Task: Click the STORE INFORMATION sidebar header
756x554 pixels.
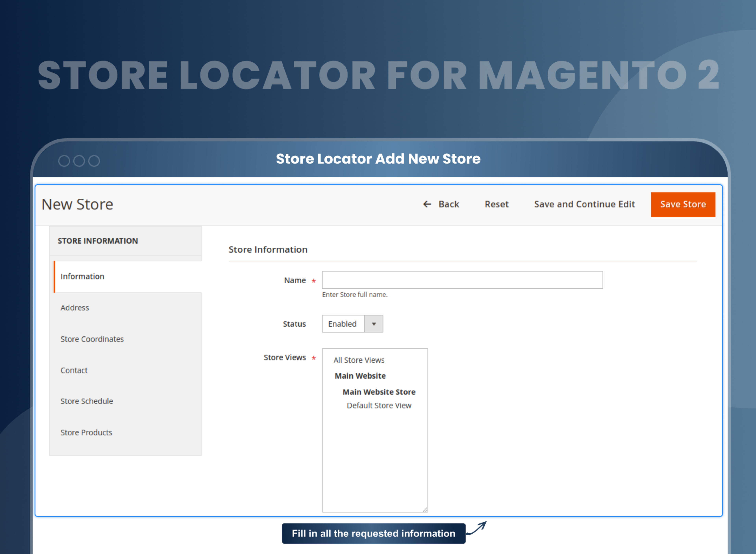Action: (x=98, y=241)
